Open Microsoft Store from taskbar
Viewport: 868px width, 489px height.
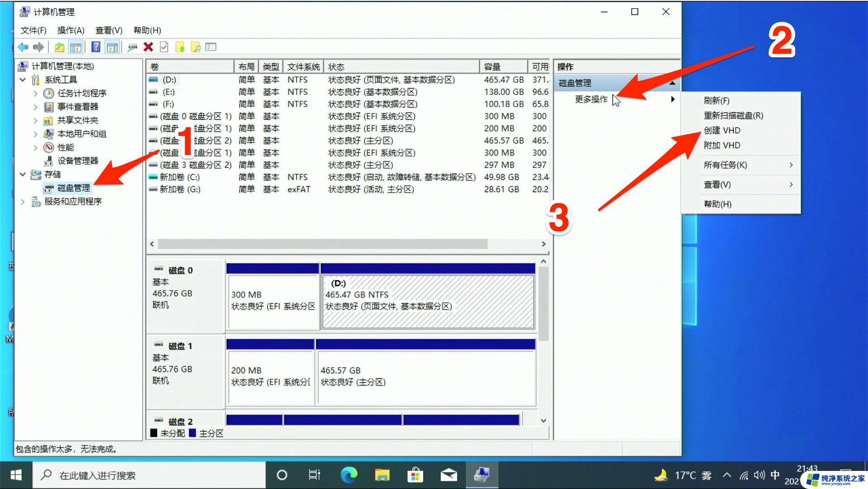tap(415, 475)
